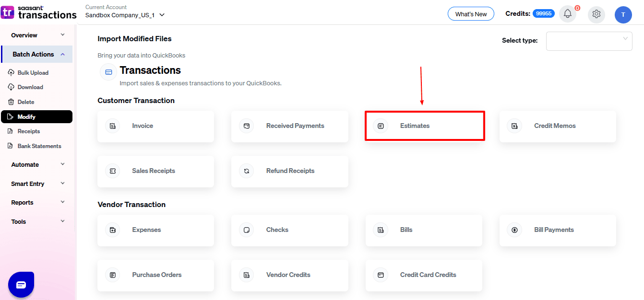Click the Saasant Transactions logo
The height and width of the screenshot is (300, 644).
pos(38,12)
